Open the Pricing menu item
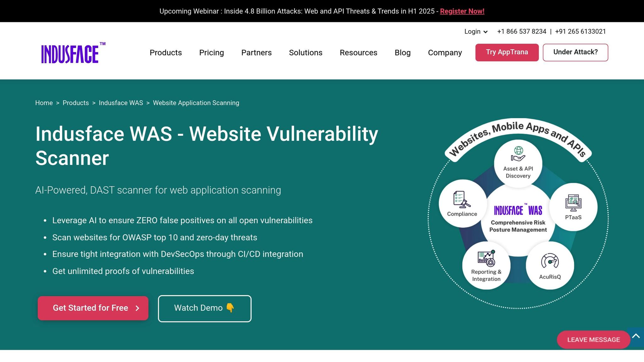The width and height of the screenshot is (644, 362). [211, 52]
